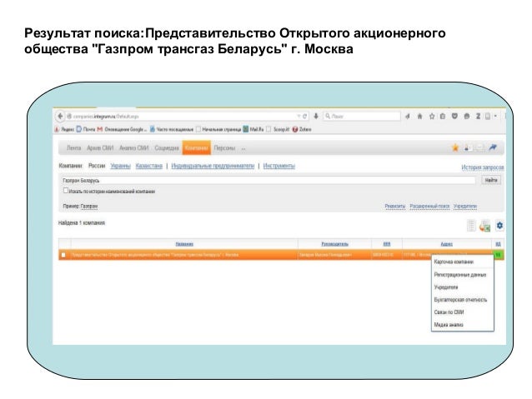Image resolution: width=532 pixels, height=399 pixels.
Task: Click the send/share paper-plane toolbar icon
Action: coord(408,117)
